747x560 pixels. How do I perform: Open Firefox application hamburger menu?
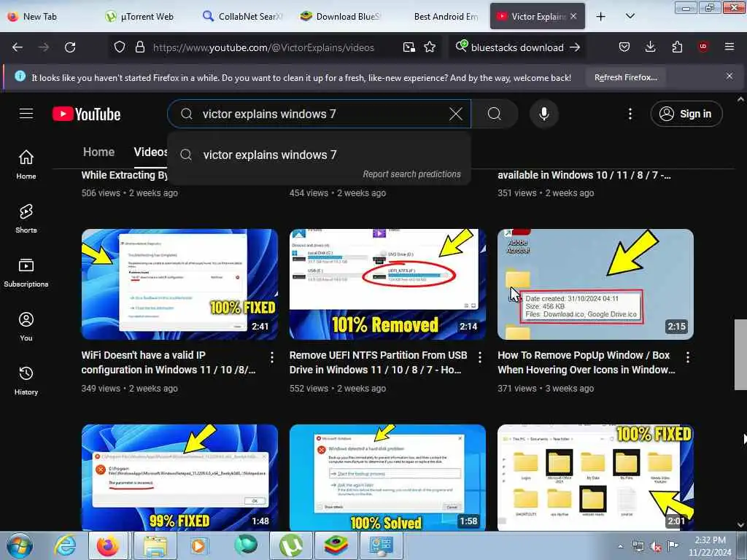(x=729, y=47)
